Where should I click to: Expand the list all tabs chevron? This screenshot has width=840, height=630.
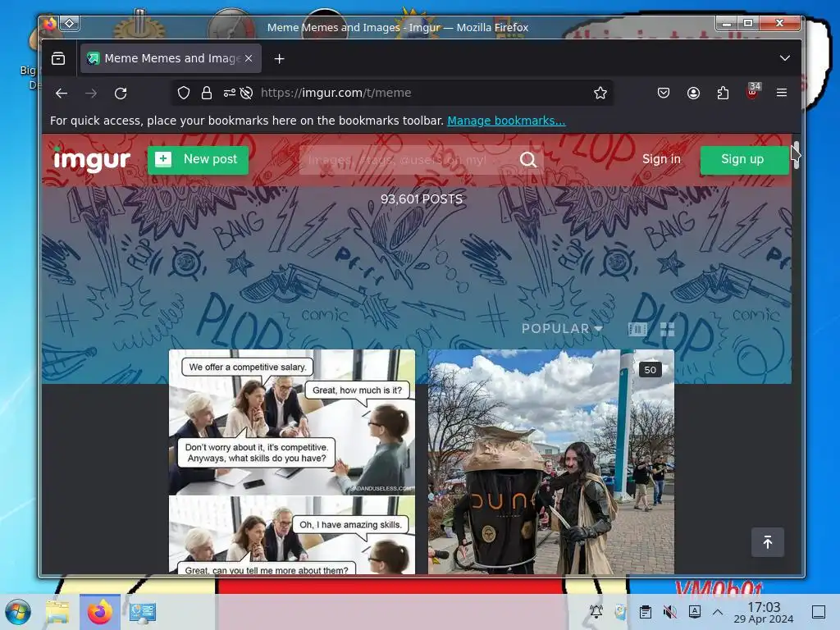(x=785, y=58)
